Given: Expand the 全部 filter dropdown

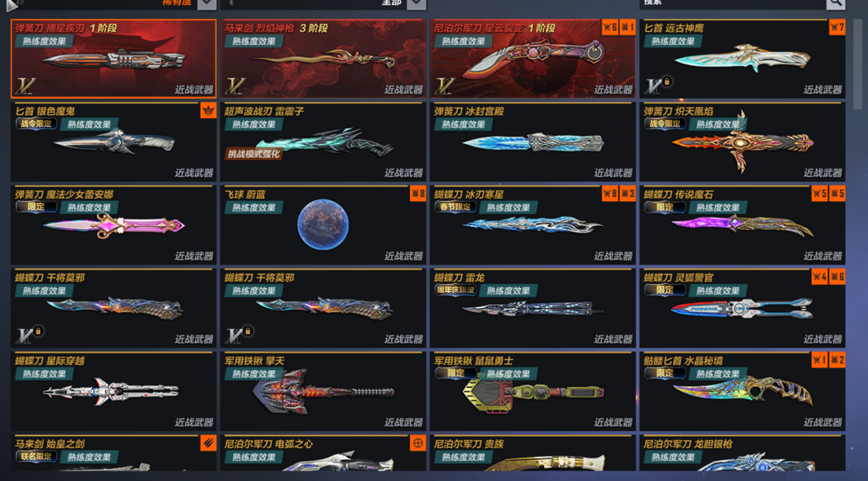Looking at the screenshot, I should [x=416, y=4].
